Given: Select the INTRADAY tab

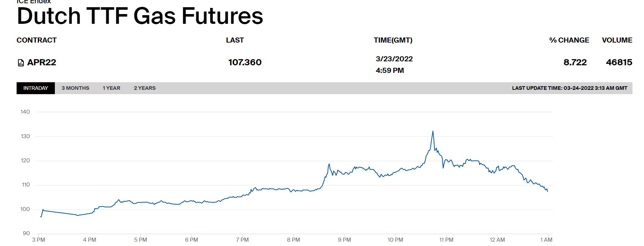Looking at the screenshot, I should pyautogui.click(x=36, y=88).
